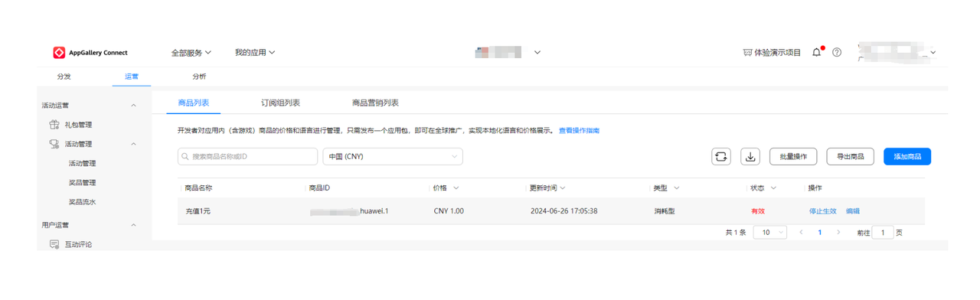980x300 pixels.
Task: Open 奖品流水 in sidebar
Action: pos(82,202)
